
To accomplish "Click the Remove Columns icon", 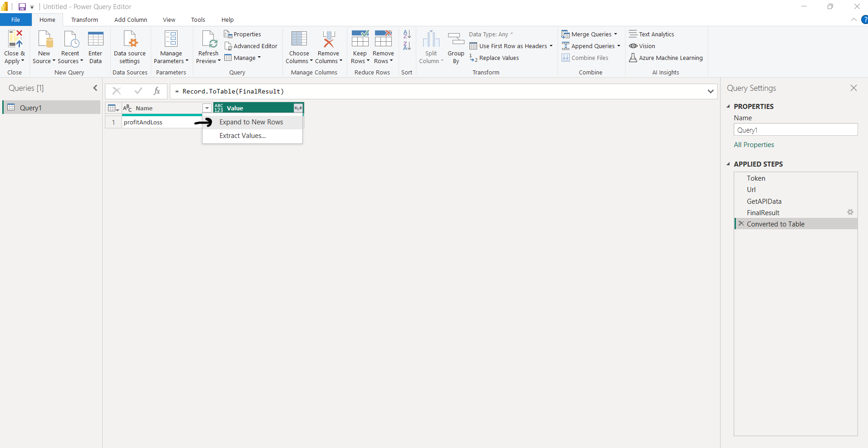I will point(328,39).
